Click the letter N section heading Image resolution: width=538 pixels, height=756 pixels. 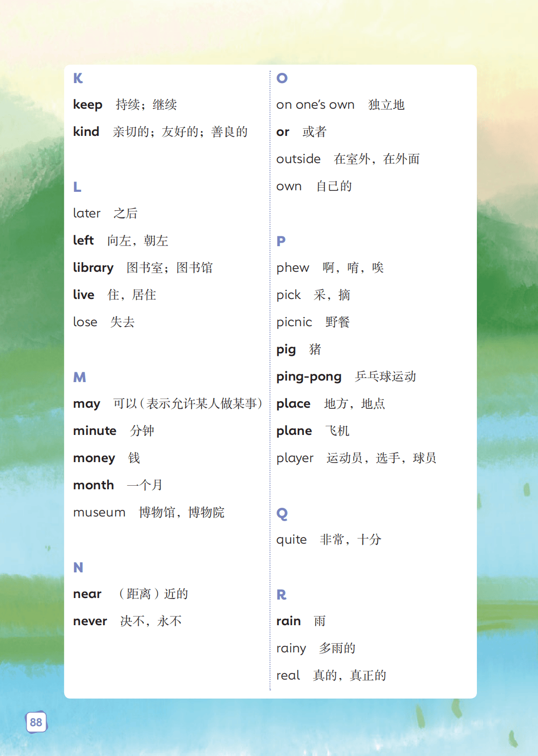[x=78, y=568]
